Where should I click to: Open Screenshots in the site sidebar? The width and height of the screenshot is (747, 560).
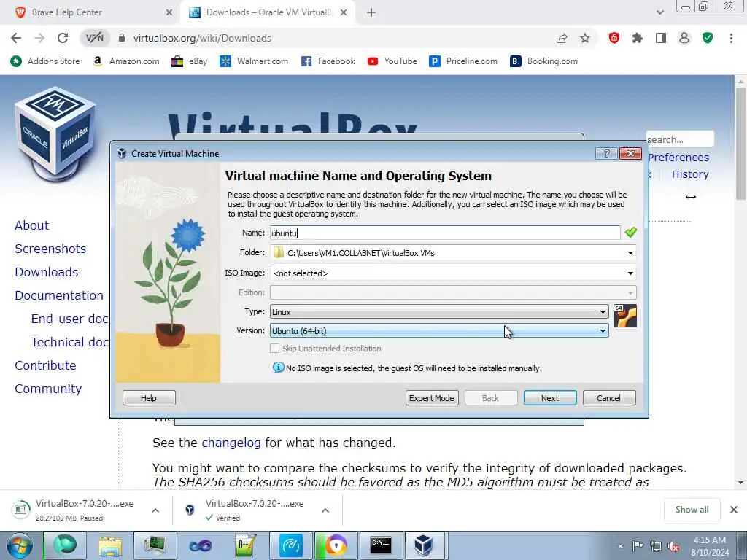pos(50,249)
